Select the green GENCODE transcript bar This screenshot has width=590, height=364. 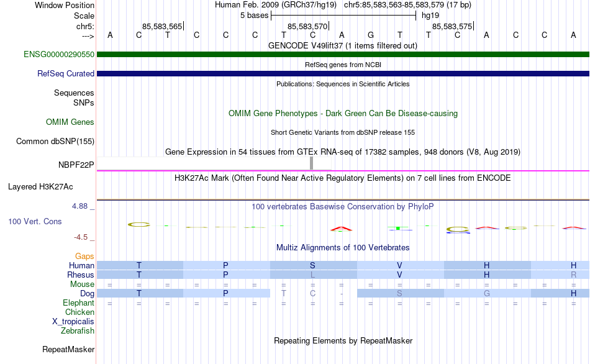343,54
